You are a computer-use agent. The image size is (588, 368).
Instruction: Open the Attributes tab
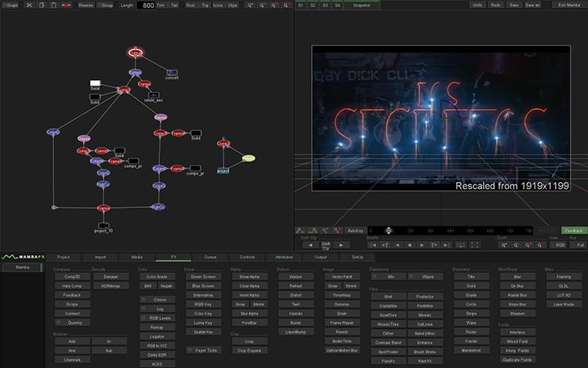(x=284, y=257)
